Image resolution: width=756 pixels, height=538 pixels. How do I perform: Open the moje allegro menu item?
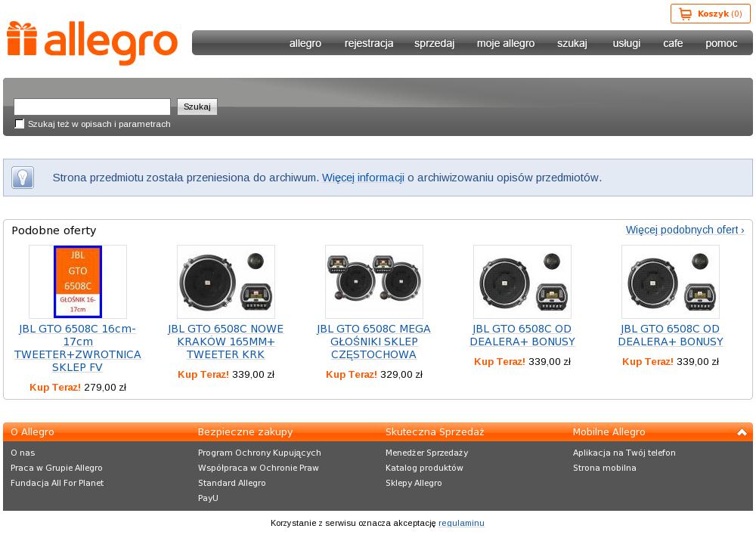[x=506, y=43]
